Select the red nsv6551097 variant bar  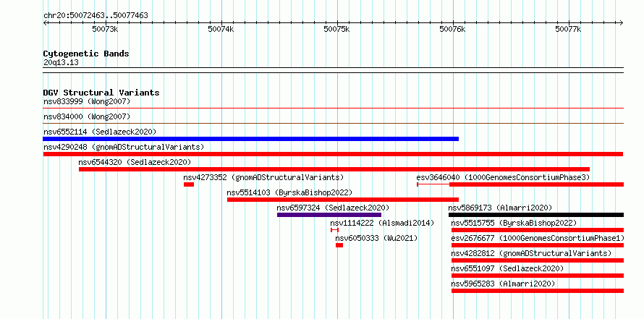pos(538,276)
